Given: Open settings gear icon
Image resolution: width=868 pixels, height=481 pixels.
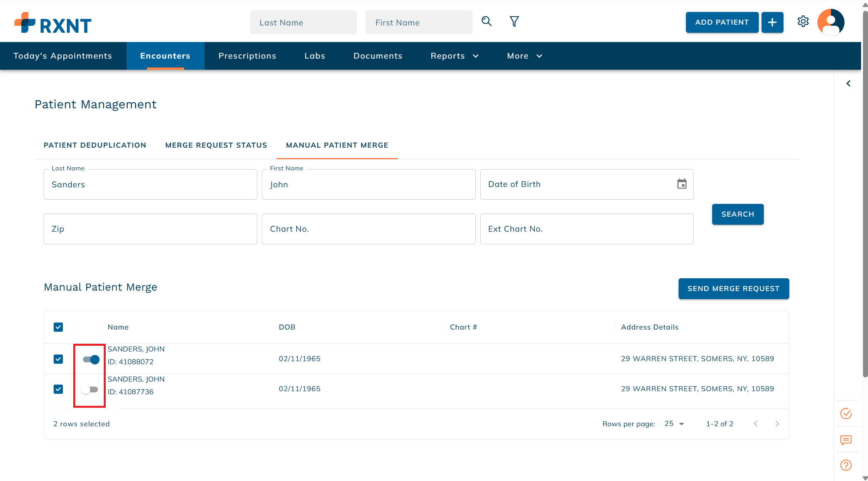Looking at the screenshot, I should click(803, 22).
